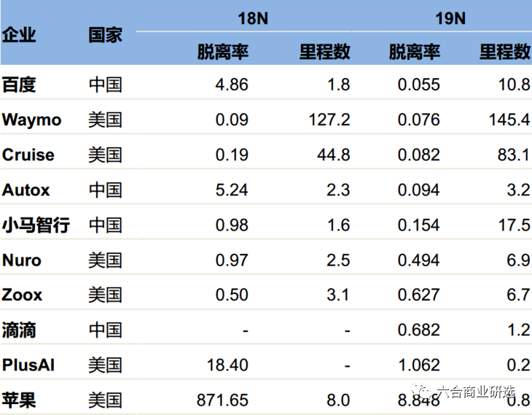This screenshot has height=415, width=532.
Task: Click the 国家 column header
Action: [x=105, y=35]
